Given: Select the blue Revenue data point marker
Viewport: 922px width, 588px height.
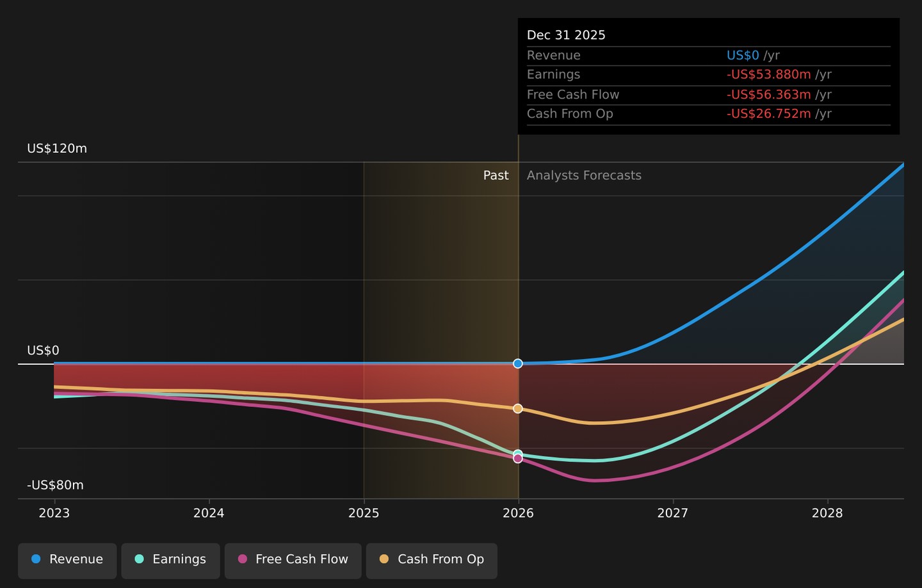Looking at the screenshot, I should click(518, 363).
